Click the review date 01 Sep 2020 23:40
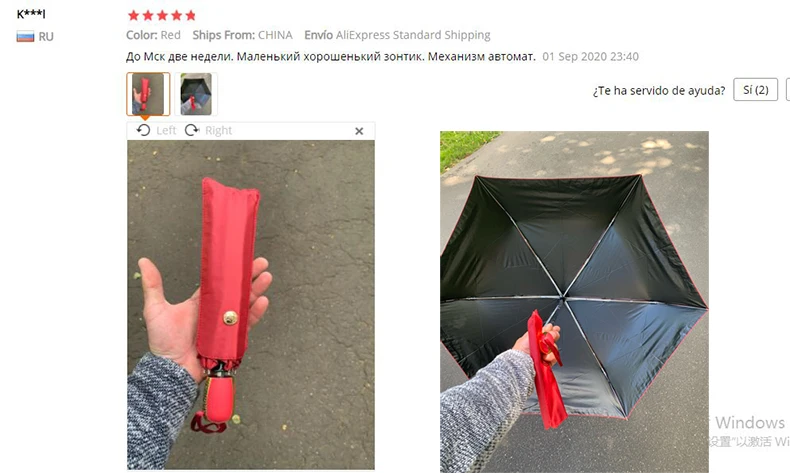The width and height of the screenshot is (790, 473). click(x=590, y=56)
